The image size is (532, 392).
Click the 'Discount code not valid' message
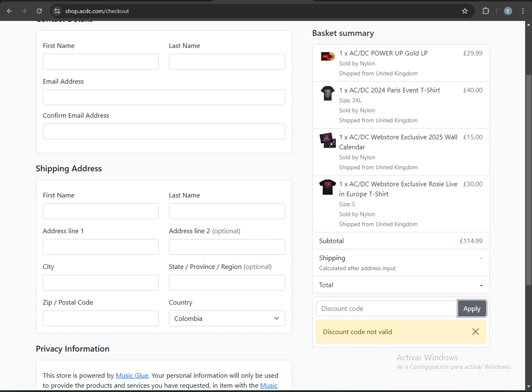tap(358, 332)
